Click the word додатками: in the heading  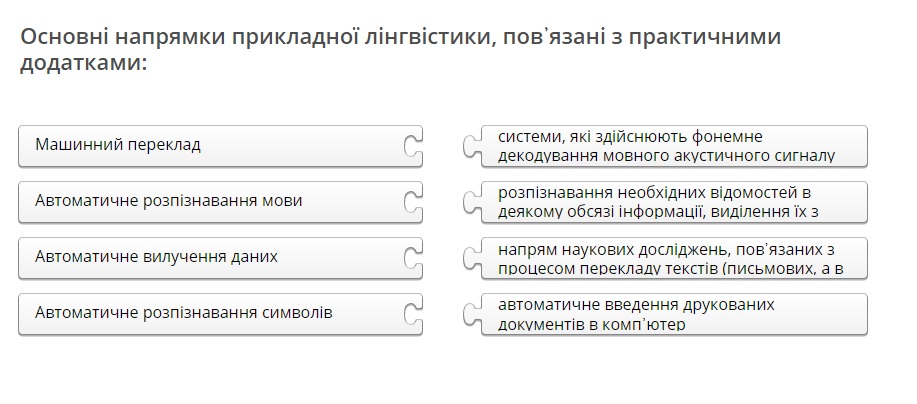pyautogui.click(x=84, y=62)
